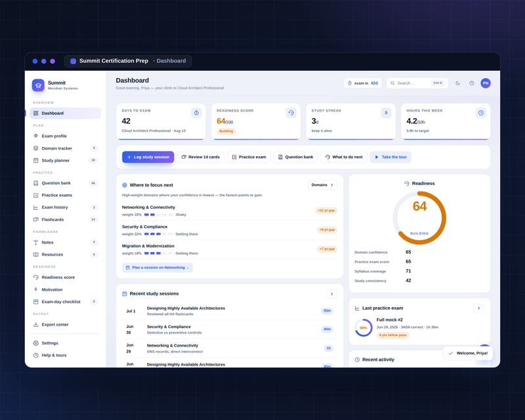Viewport: 525px width, 420px height.
Task: Click the Help & tours question icon
Action: [36, 355]
